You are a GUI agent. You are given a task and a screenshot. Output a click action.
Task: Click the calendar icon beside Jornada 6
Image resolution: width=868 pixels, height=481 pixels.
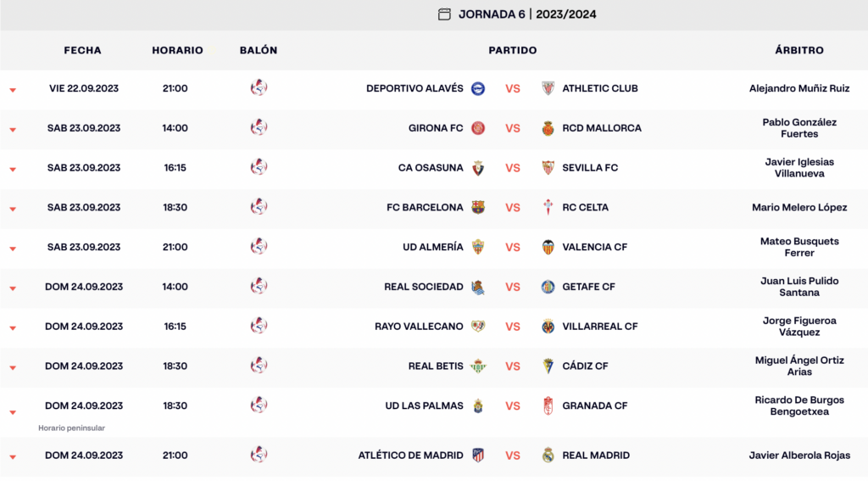(444, 14)
